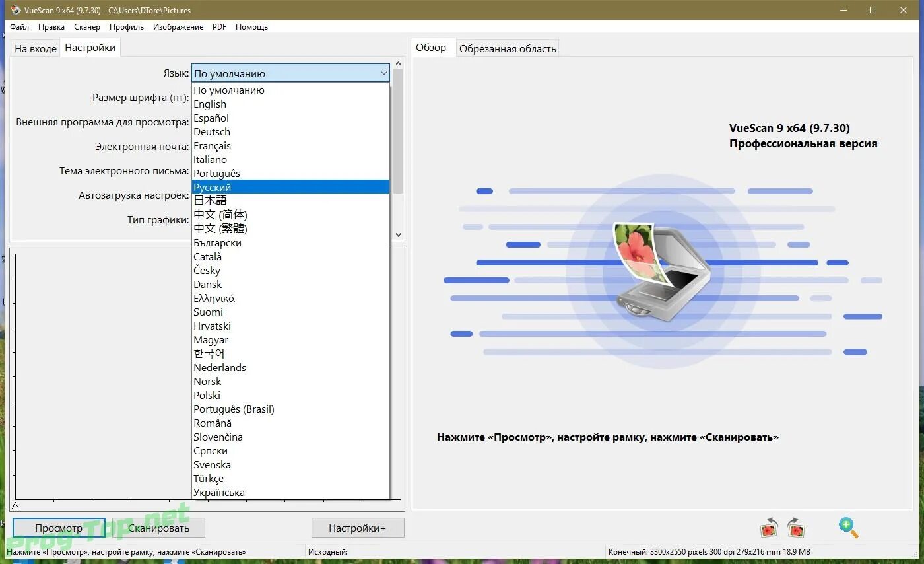Screen dimensions: 924x564
Task: Select Dansk from the language list
Action: coord(290,284)
